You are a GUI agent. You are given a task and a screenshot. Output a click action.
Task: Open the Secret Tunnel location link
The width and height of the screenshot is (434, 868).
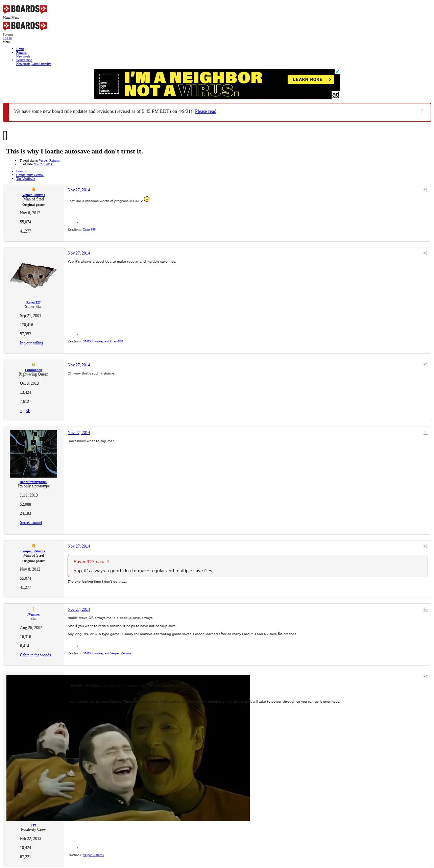(31, 523)
